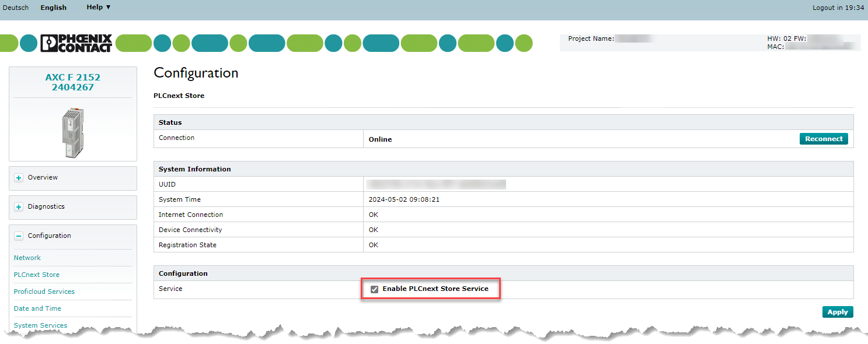Viewport: 868px width, 344px height.
Task: Open System Services page
Action: (x=41, y=325)
